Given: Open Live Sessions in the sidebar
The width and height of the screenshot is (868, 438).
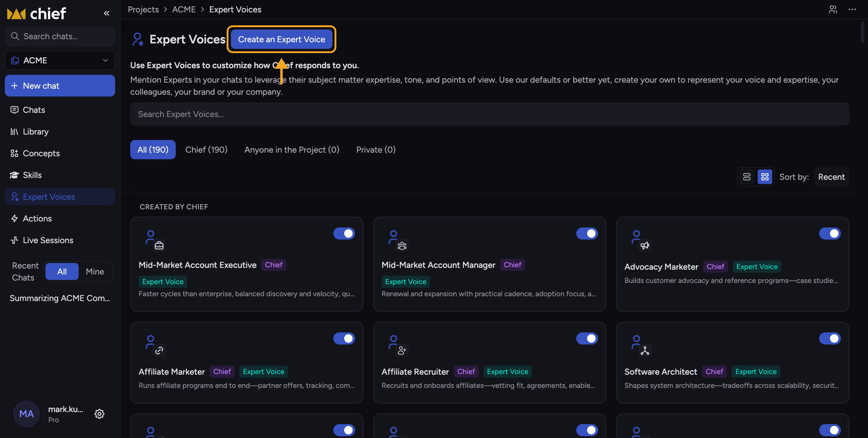Looking at the screenshot, I should (x=60, y=240).
